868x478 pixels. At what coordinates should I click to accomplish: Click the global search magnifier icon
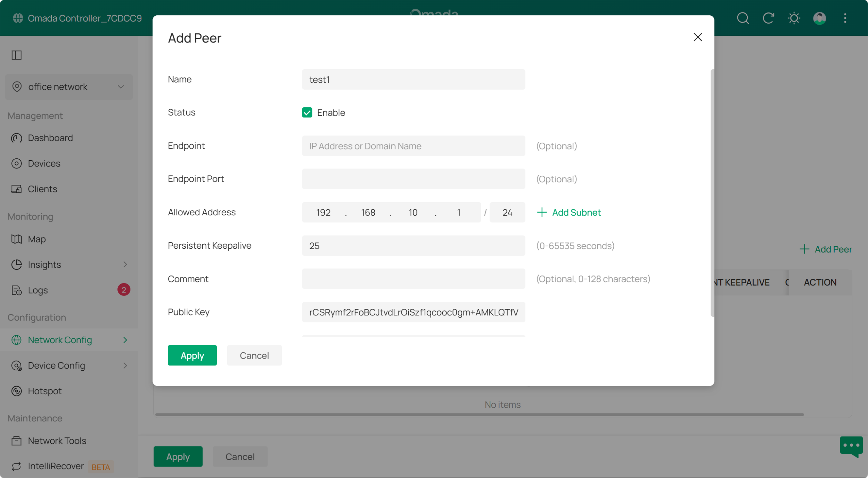click(x=743, y=18)
